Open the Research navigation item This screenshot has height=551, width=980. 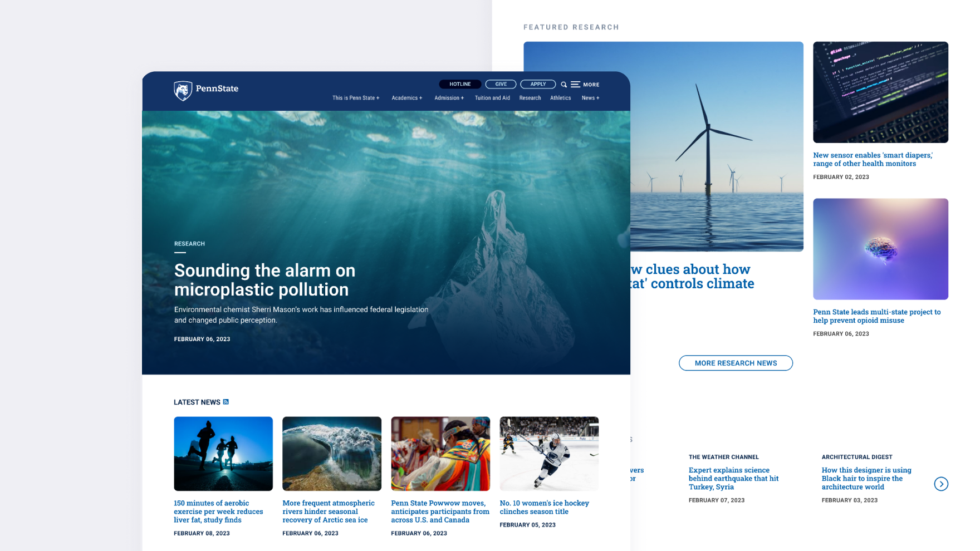pyautogui.click(x=530, y=98)
